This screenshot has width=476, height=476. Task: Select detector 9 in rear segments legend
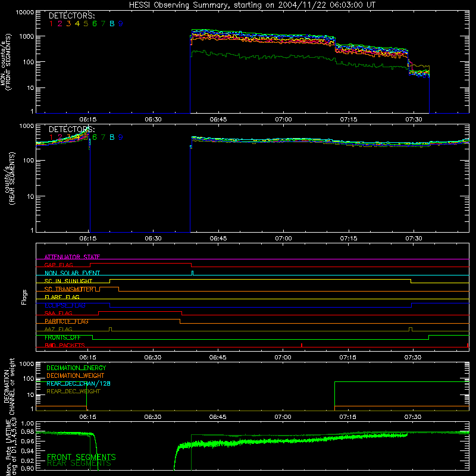[x=121, y=137]
